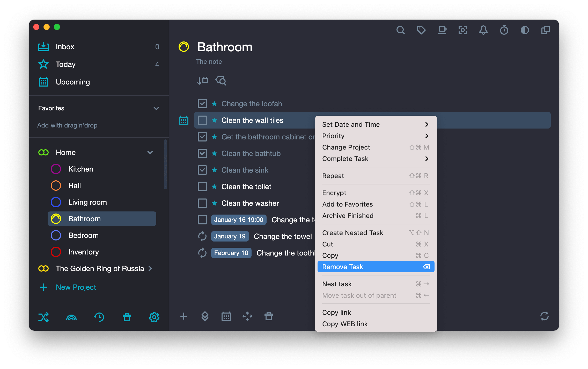The width and height of the screenshot is (588, 369).
Task: Open the history clock icon in the sidebar footer
Action: pos(99,317)
